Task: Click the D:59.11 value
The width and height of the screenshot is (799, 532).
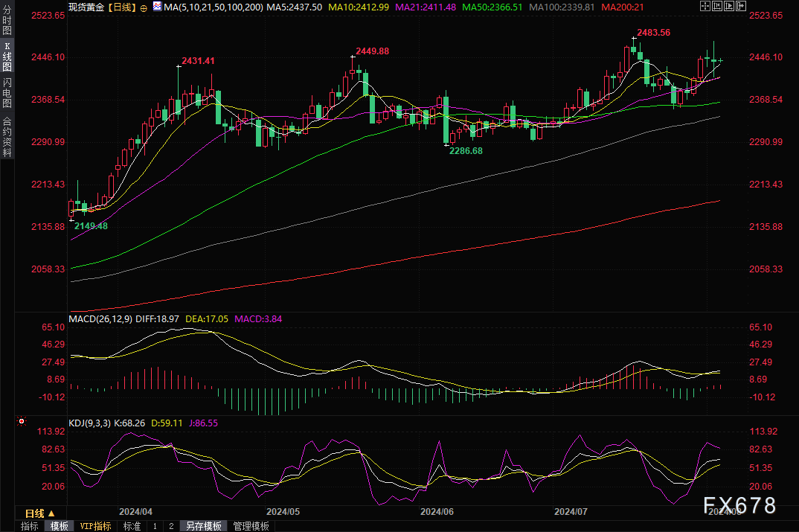Action: pos(167,423)
